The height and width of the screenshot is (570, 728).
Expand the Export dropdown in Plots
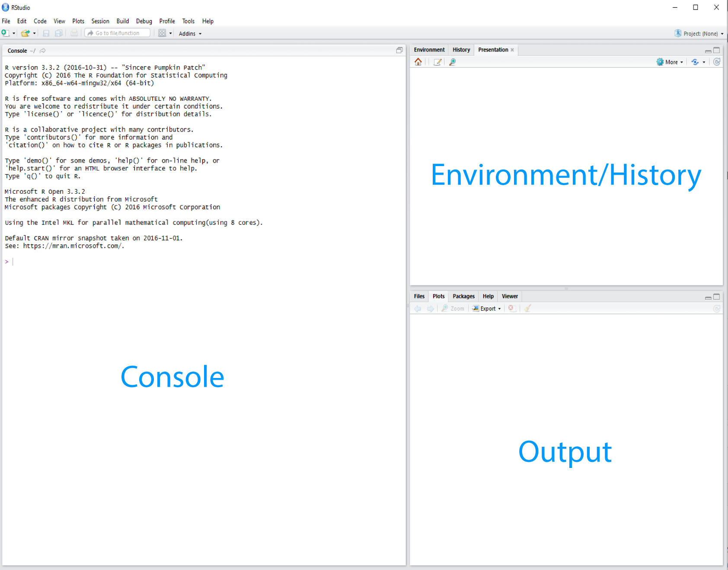[487, 308]
